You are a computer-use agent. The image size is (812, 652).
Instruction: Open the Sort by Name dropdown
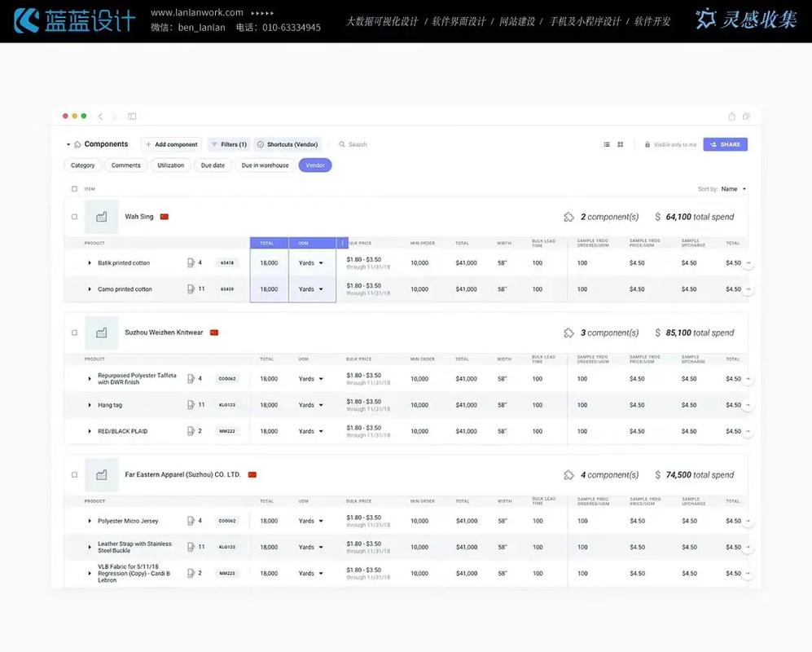coord(733,189)
